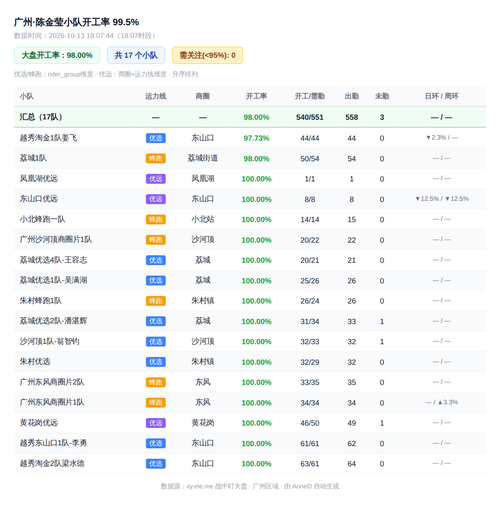Viewport: 500px width, 507px height.
Task: Click the 未勤 column header
Action: coord(382,96)
